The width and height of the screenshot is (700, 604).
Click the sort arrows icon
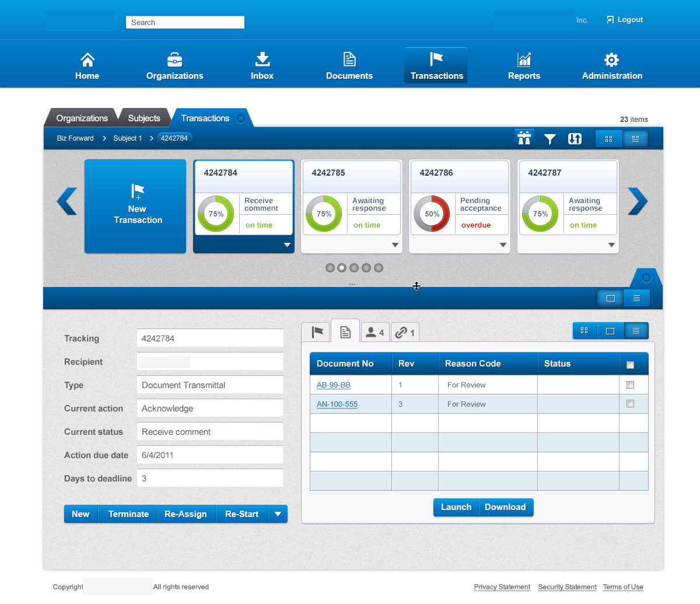click(x=575, y=139)
